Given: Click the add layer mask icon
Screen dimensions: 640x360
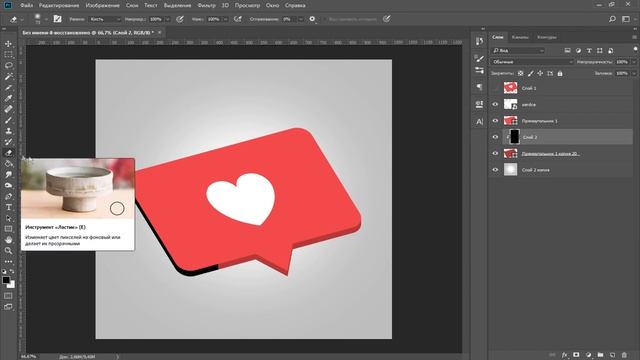Looking at the screenshot, I should click(x=576, y=355).
